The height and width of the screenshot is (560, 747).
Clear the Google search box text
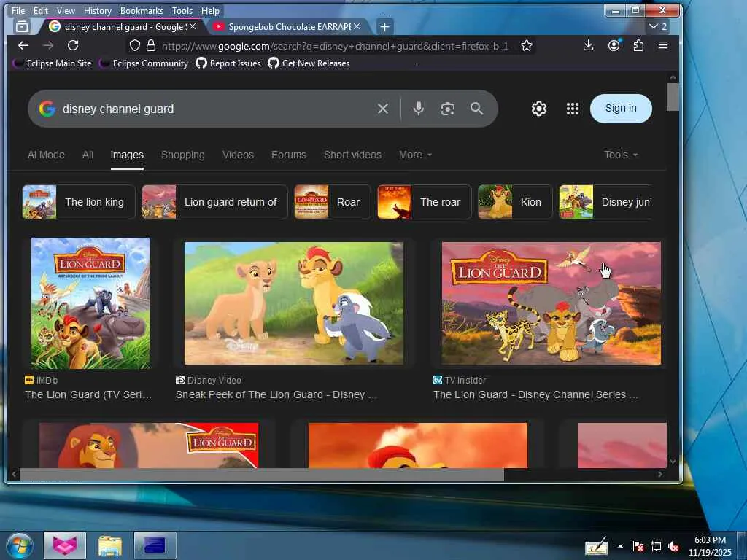tap(382, 109)
